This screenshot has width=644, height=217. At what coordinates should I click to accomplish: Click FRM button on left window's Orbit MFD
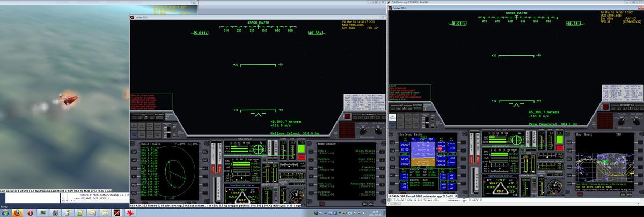pyautogui.click(x=134, y=193)
